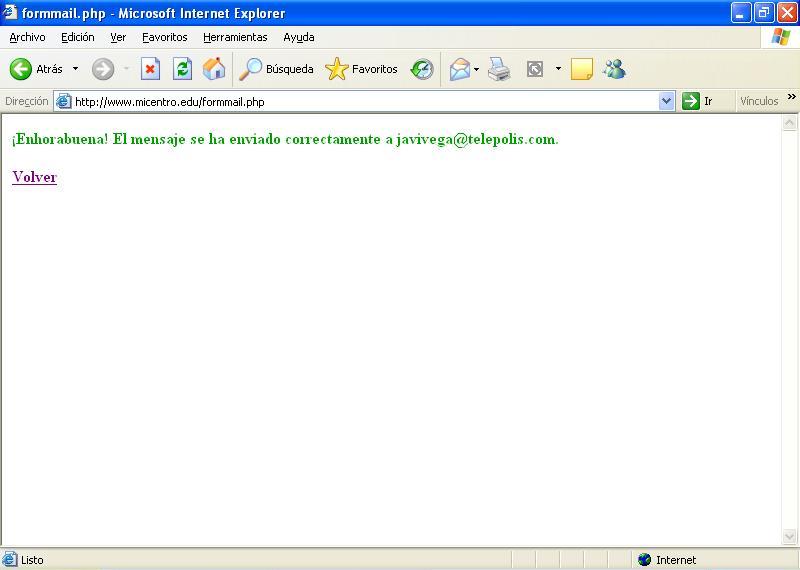Click the Stop loading red X icon
This screenshot has width=800, height=570.
pos(150,69)
